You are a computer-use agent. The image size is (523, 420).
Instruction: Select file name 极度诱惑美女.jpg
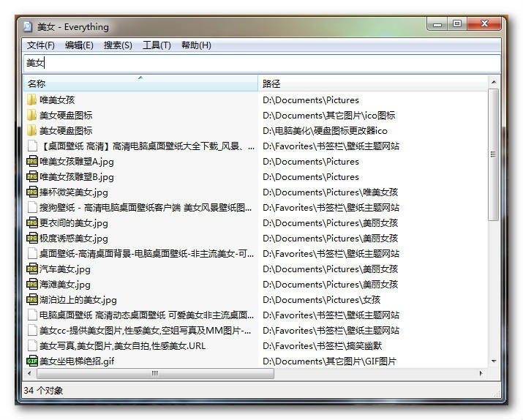pyautogui.click(x=73, y=239)
